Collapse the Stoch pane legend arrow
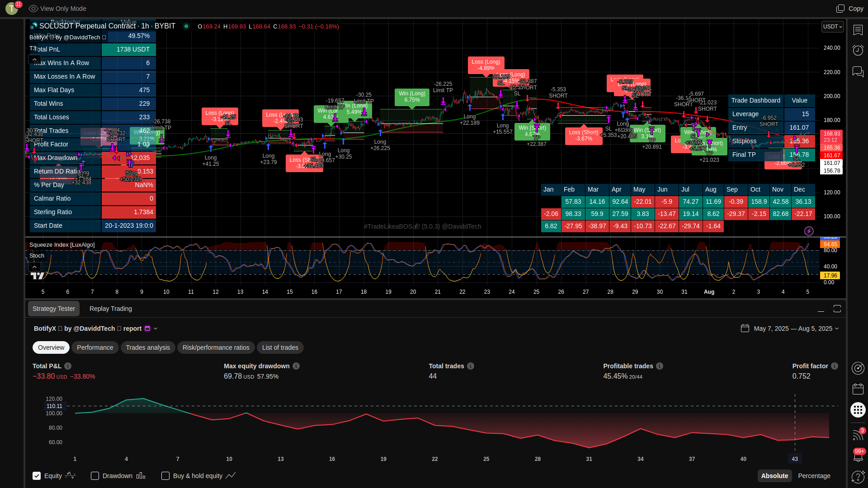The image size is (868, 488). (34, 267)
